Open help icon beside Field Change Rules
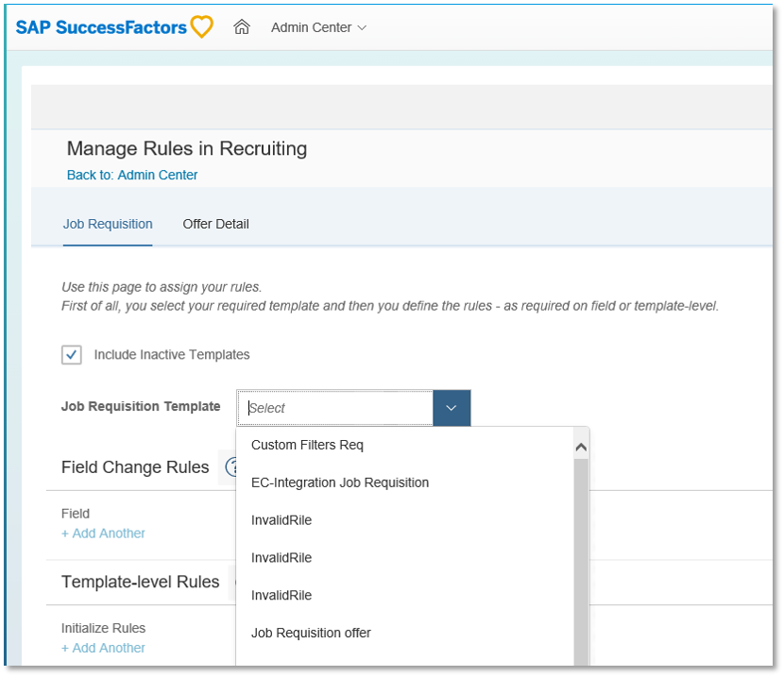This screenshot has width=784, height=677. pos(231,466)
